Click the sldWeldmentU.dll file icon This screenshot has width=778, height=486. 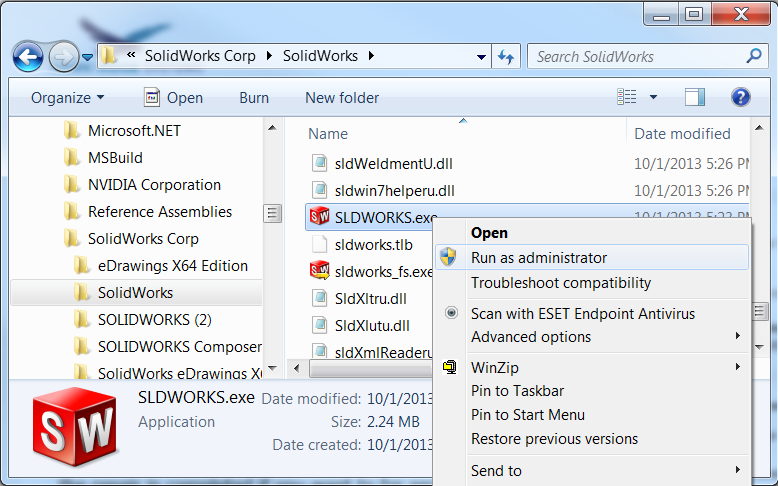coord(320,163)
